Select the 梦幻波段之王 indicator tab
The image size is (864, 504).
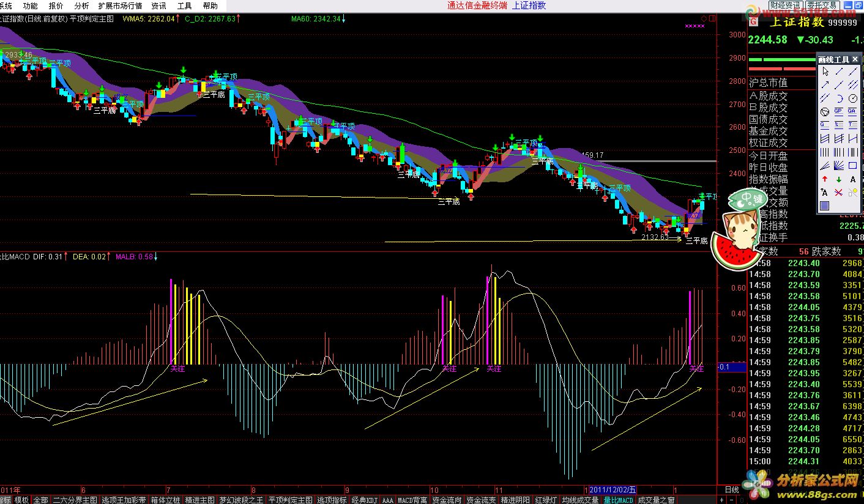241,500
